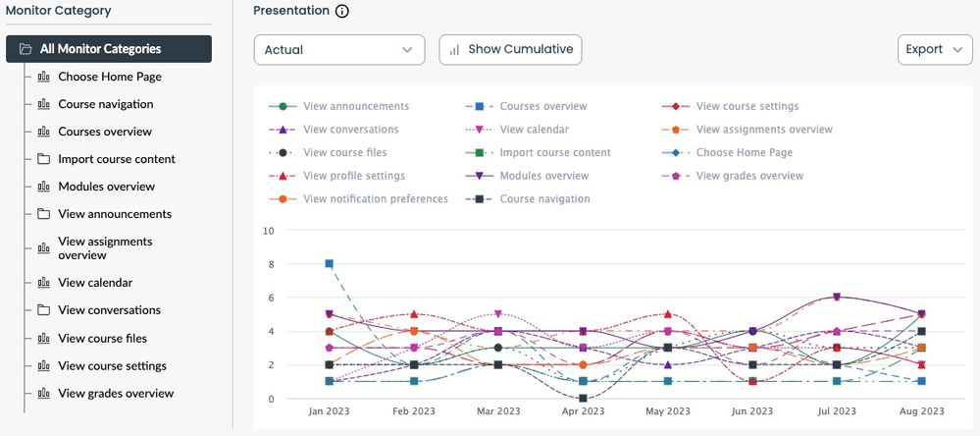
Task: Open the Actual presentation dropdown
Action: tap(338, 50)
